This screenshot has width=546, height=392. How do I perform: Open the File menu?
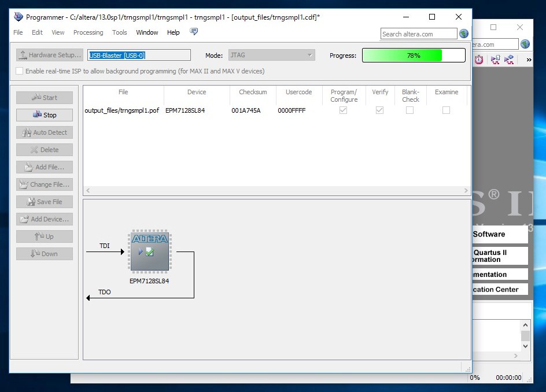(18, 32)
